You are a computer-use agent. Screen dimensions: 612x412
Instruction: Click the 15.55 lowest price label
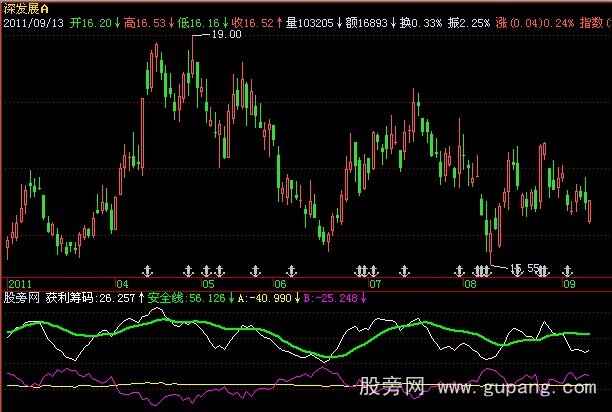click(x=525, y=268)
